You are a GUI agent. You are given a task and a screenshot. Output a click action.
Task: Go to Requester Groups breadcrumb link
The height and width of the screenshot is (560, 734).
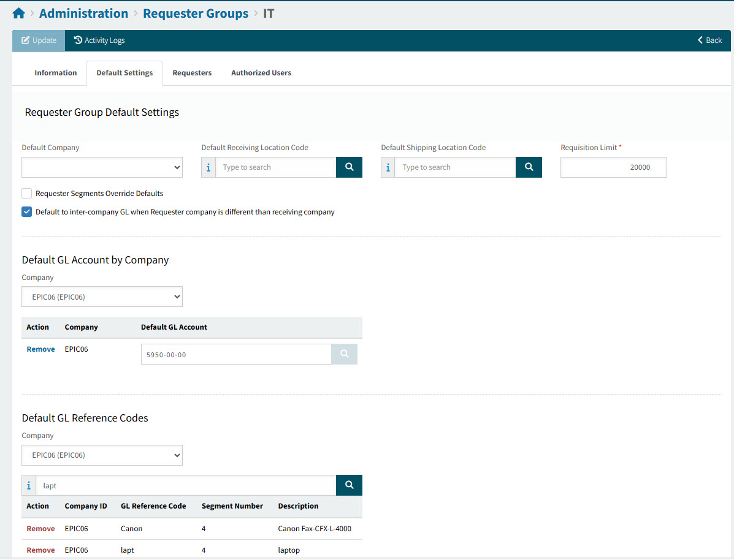tap(196, 13)
